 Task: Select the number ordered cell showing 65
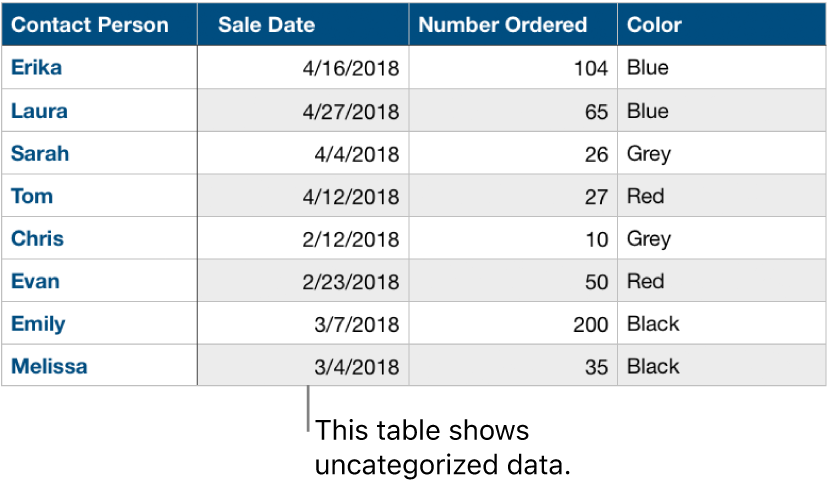[596, 112]
